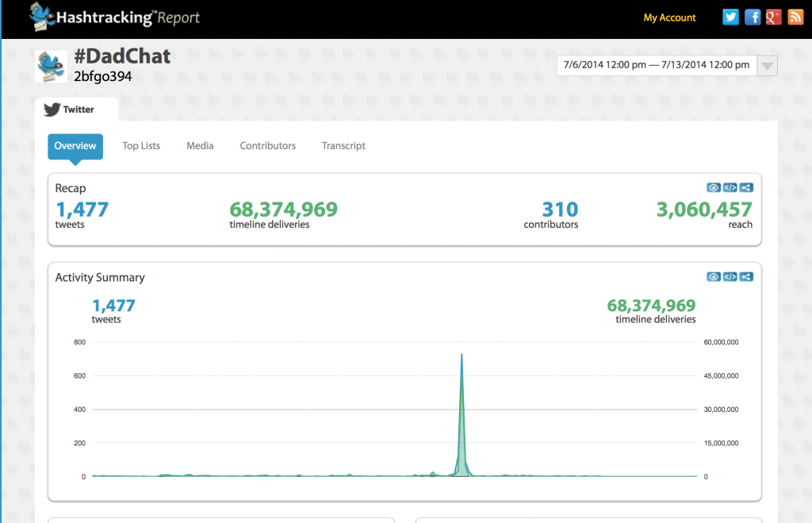812x523 pixels.
Task: Select the Overview tab
Action: (x=75, y=146)
